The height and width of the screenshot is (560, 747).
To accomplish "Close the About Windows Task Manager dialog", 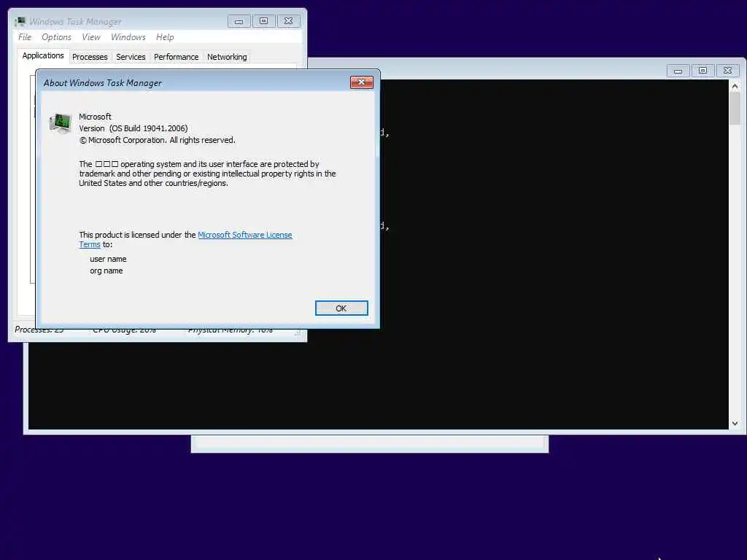I will point(362,82).
